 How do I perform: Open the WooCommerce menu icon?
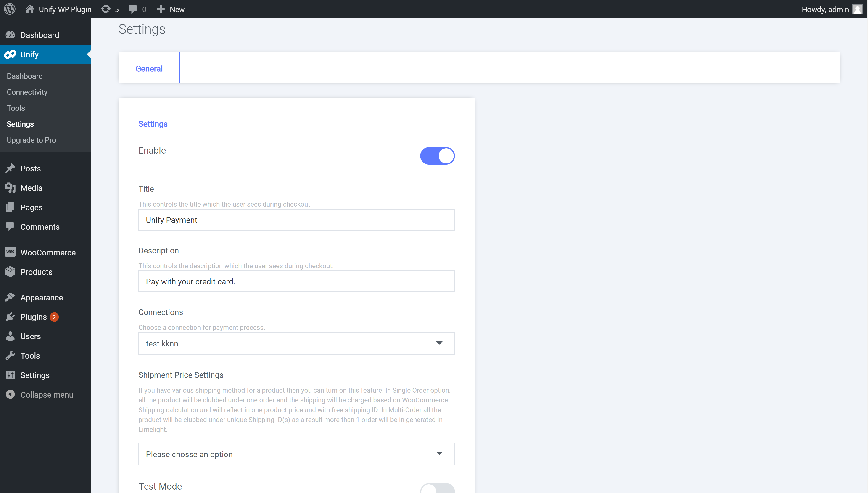tap(10, 252)
